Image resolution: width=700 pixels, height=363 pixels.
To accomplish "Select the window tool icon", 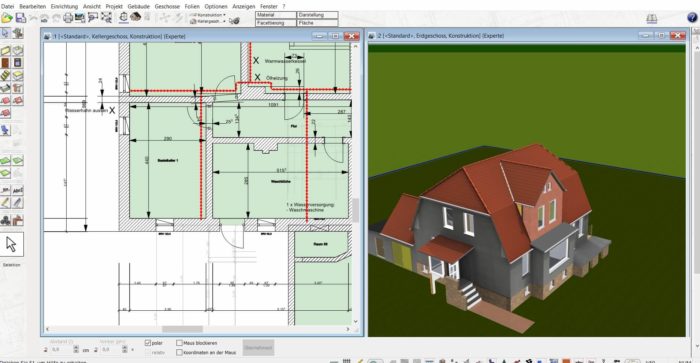I will tap(17, 63).
